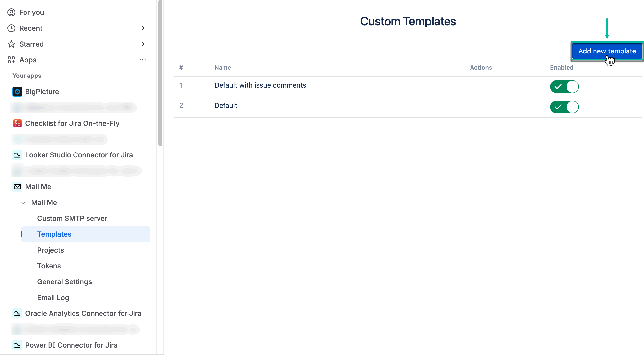
Task: Expand the Starred section
Action: click(143, 44)
